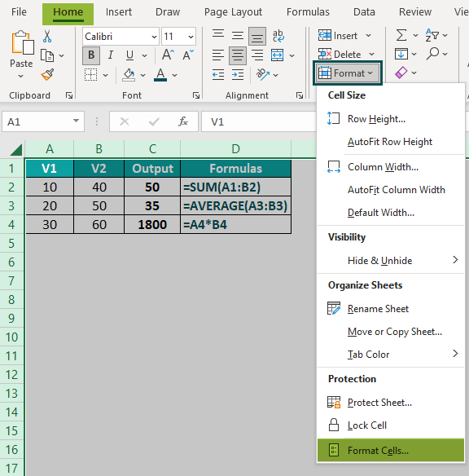
Task: Open the font name Calibri dropdown
Action: click(154, 37)
